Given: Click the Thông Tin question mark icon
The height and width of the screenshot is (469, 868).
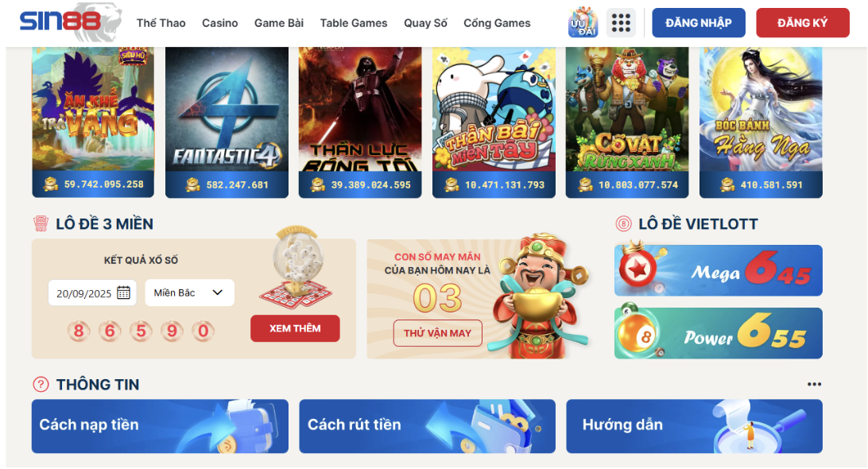Looking at the screenshot, I should coord(41,384).
